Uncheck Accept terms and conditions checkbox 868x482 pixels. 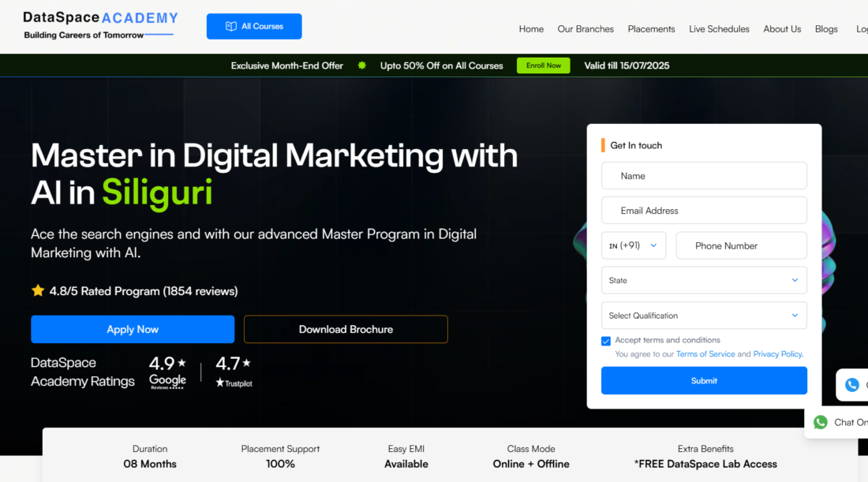[x=606, y=341]
